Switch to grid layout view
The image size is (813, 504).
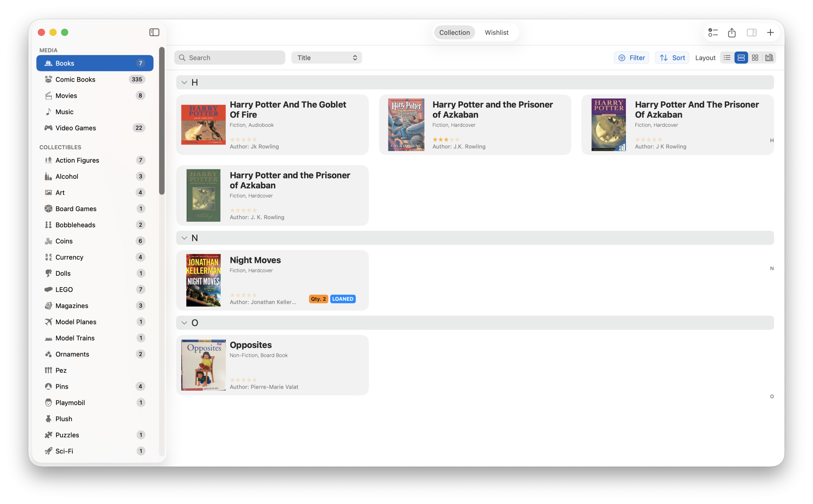pos(755,57)
